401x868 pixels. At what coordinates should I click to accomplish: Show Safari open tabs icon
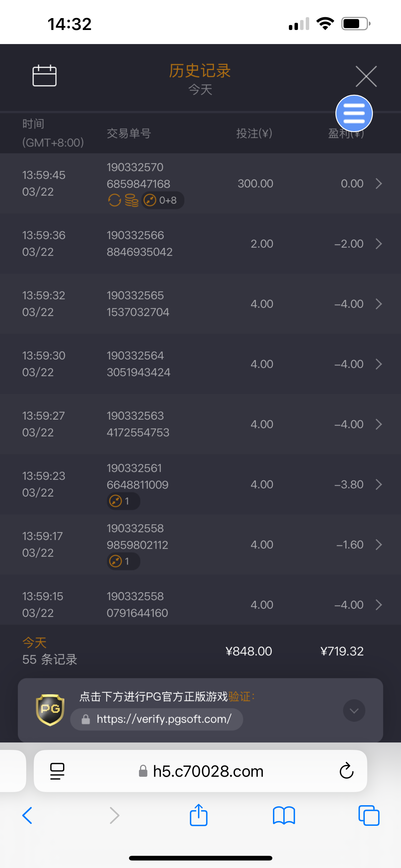tap(369, 816)
